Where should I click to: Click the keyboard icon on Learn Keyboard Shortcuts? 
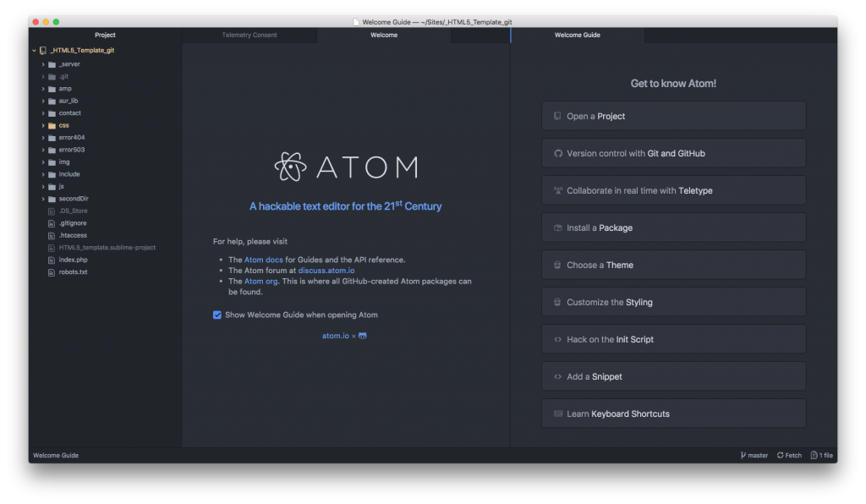click(558, 414)
